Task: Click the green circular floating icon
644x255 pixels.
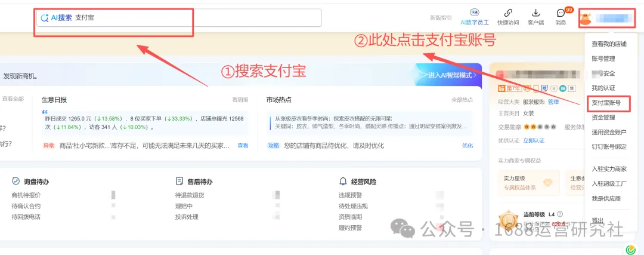Action: (630, 249)
